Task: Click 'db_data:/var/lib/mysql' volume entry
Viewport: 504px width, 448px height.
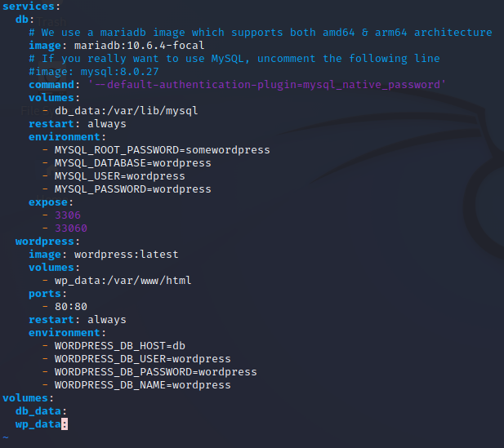Action: click(126, 111)
